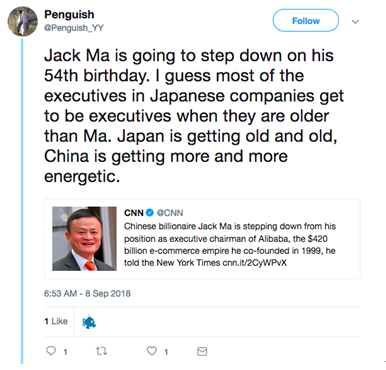View Jack Ma photo thumbnail
Image resolution: width=386 pixels, height=370 pixels.
tap(84, 239)
